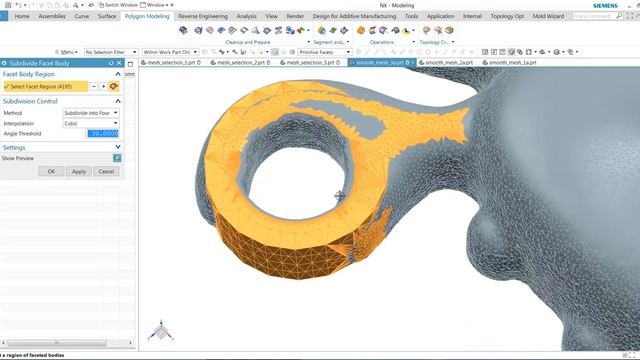Collapse the Facet Body Region section

(x=118, y=74)
